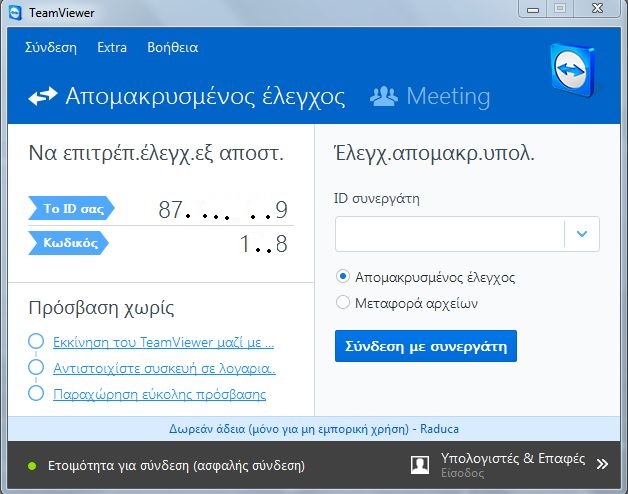This screenshot has width=628, height=494.
Task: Minimize the TeamViewer window
Action: pyautogui.click(x=533, y=9)
